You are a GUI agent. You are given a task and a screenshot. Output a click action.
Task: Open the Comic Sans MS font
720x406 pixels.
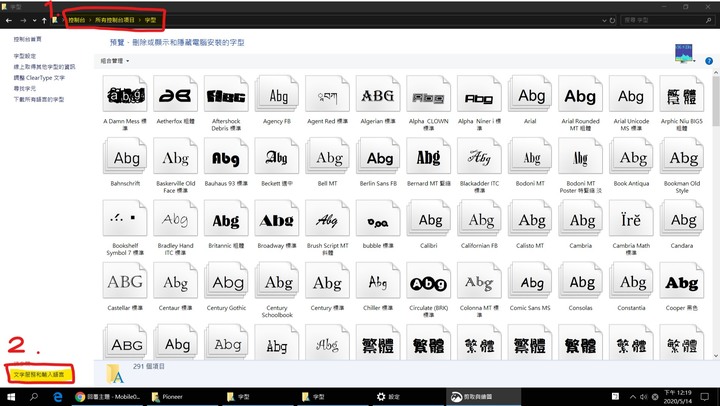point(530,281)
